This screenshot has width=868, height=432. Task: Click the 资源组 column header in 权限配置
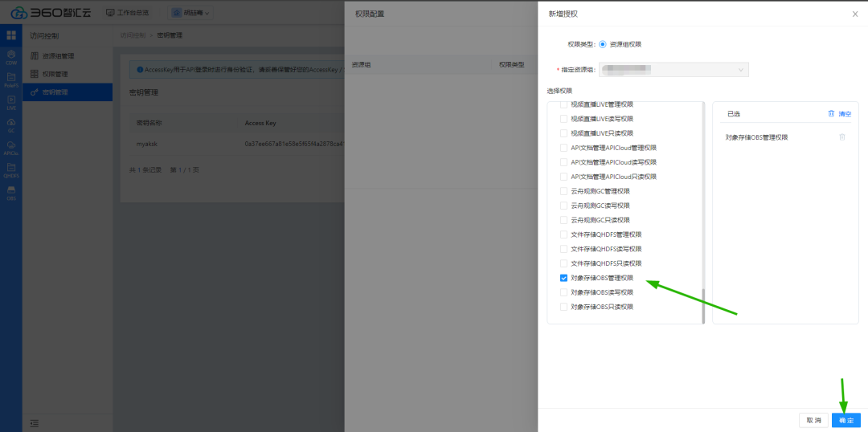pyautogui.click(x=362, y=65)
